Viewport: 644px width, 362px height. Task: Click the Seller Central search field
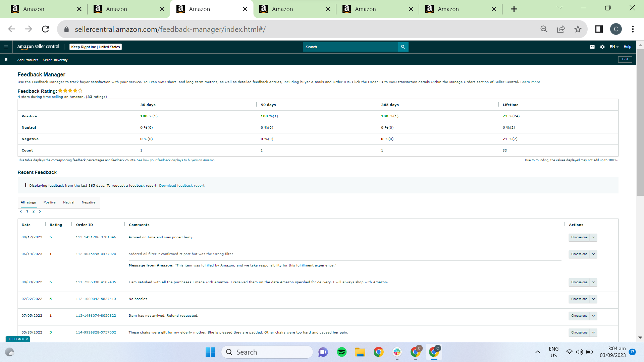[x=350, y=47]
